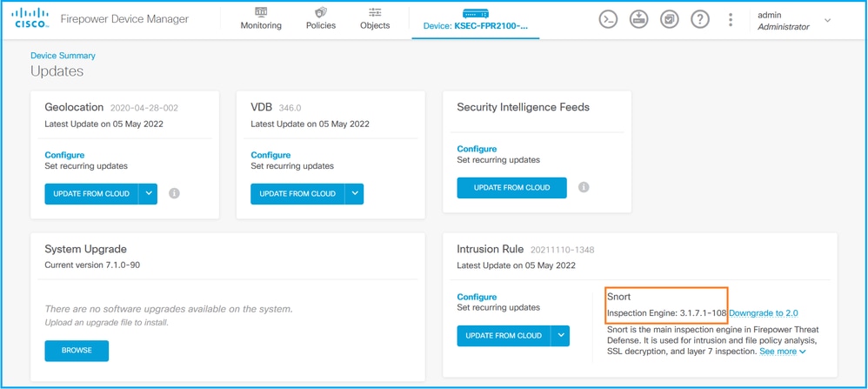Click VDB UPDATE FROM CLOUD button
The width and height of the screenshot is (868, 389).
tap(297, 193)
